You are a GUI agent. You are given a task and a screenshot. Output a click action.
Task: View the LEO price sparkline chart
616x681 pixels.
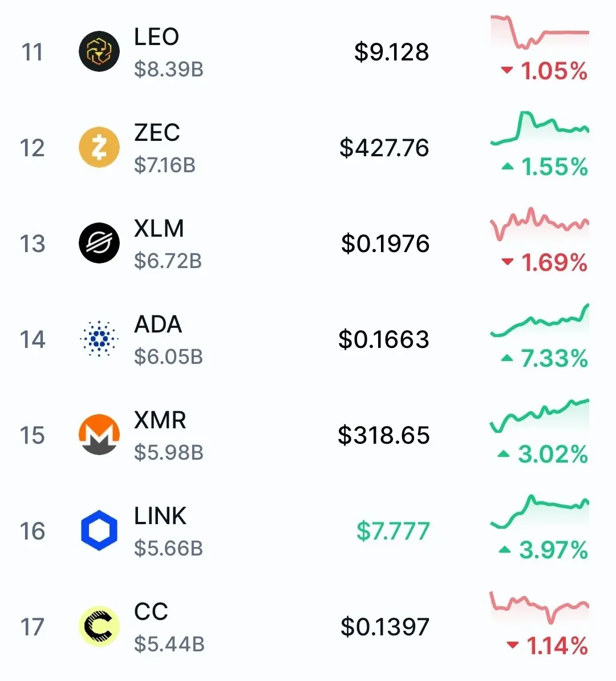pyautogui.click(x=540, y=32)
